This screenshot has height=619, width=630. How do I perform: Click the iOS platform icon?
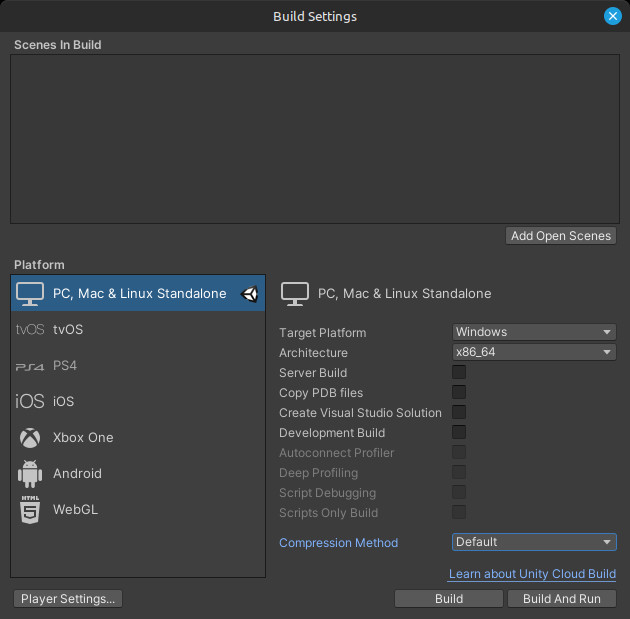[30, 401]
